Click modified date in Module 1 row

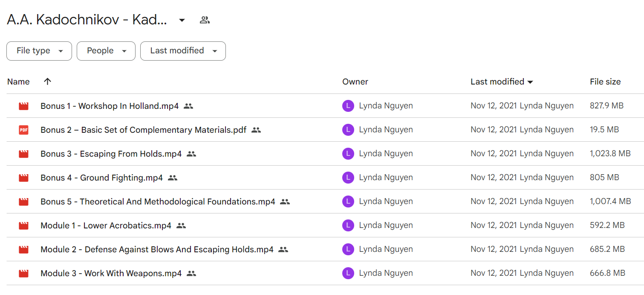494,225
